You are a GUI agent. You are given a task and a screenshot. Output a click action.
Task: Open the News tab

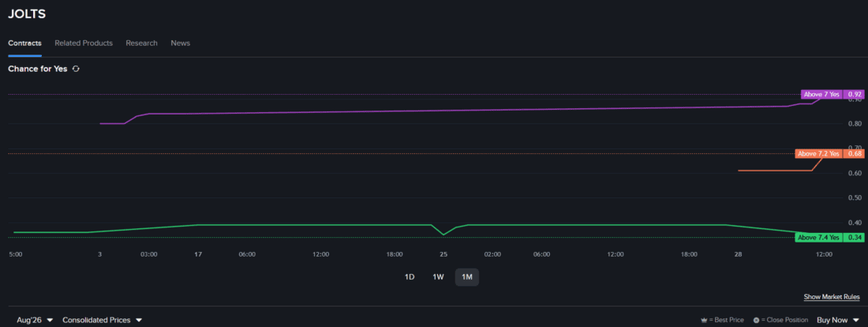pyautogui.click(x=181, y=43)
